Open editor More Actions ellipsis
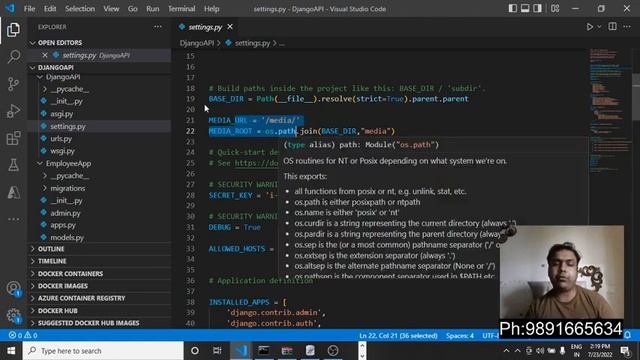 627,27
